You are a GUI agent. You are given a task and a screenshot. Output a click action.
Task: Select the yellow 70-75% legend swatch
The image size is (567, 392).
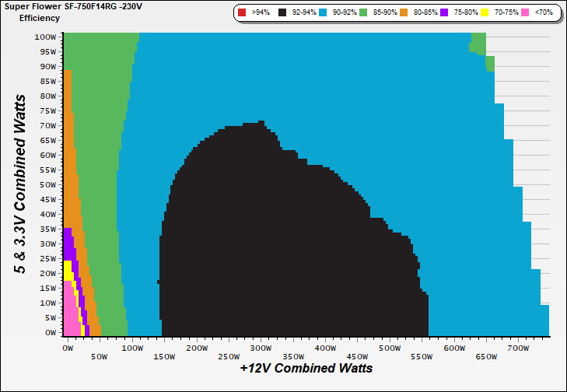[x=487, y=13]
